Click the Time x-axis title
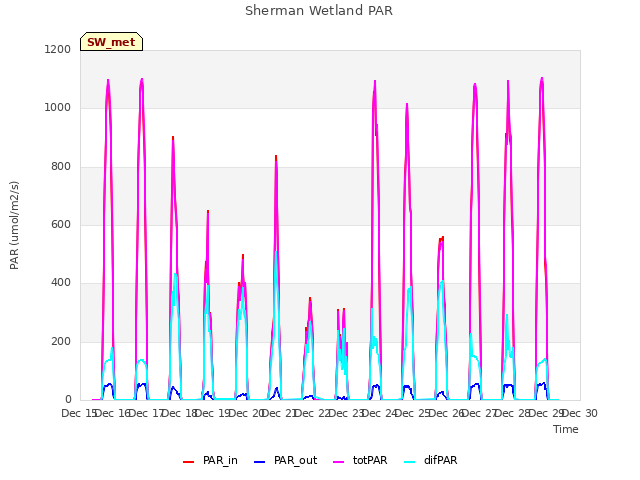The image size is (640, 480). tap(565, 429)
